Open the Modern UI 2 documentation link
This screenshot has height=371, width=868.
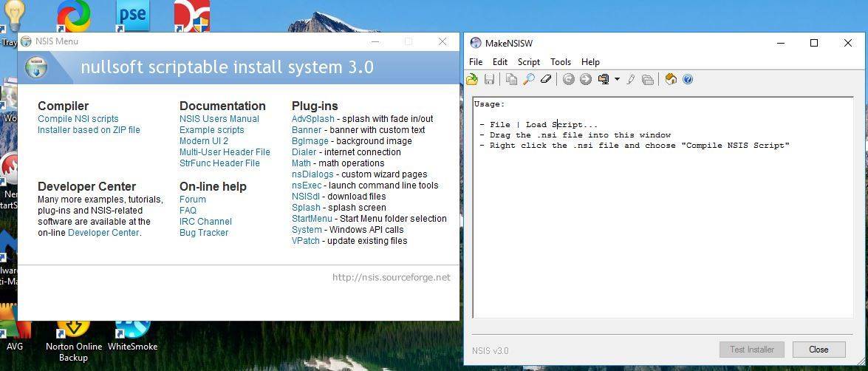tap(204, 140)
